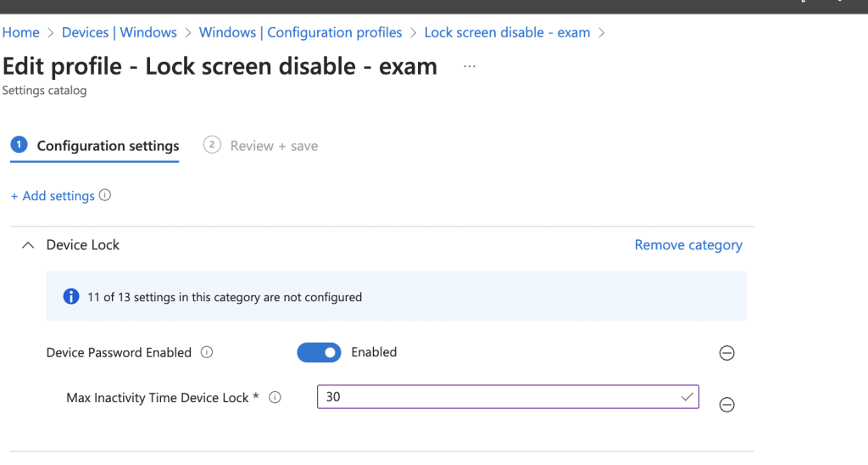Switch to Review + save tab
This screenshot has width=868, height=465.
274,146
